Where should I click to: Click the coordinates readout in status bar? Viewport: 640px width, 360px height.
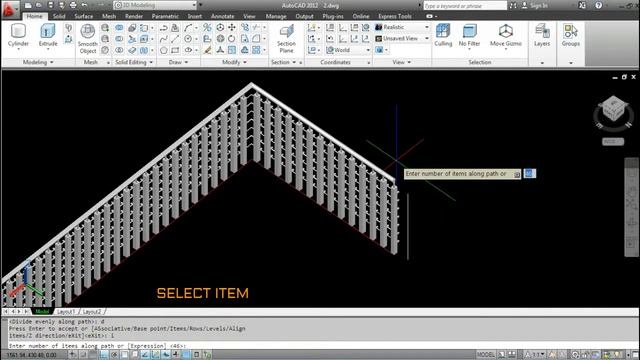32,355
